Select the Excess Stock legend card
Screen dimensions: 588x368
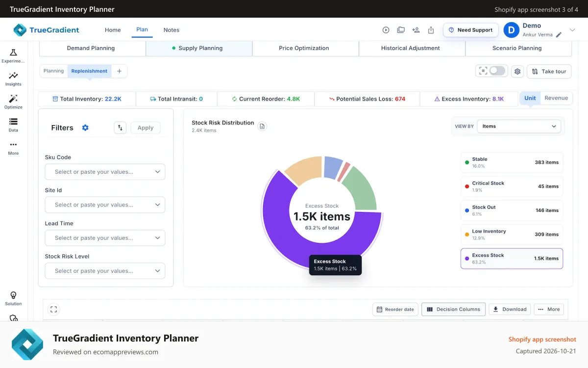(512, 259)
